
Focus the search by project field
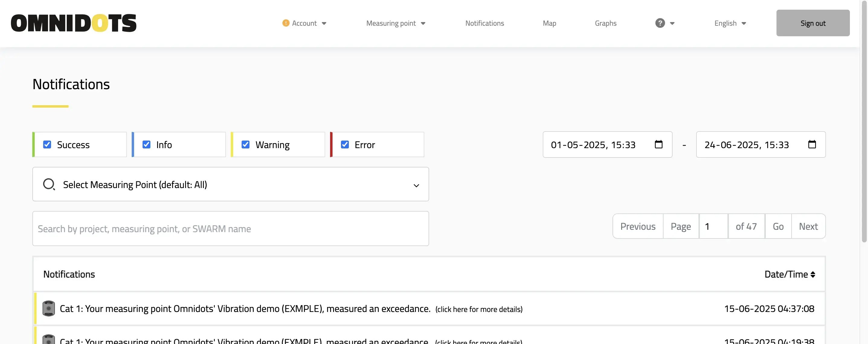coord(230,229)
